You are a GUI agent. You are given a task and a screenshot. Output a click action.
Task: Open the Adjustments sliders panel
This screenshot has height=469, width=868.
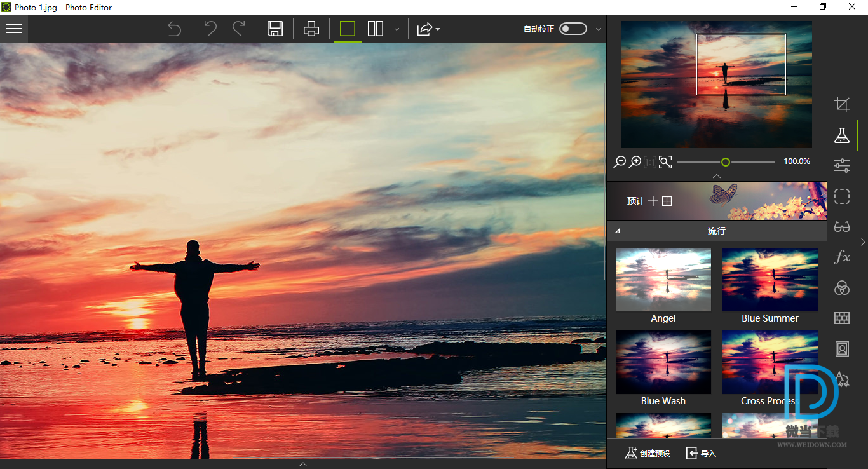pyautogui.click(x=842, y=166)
